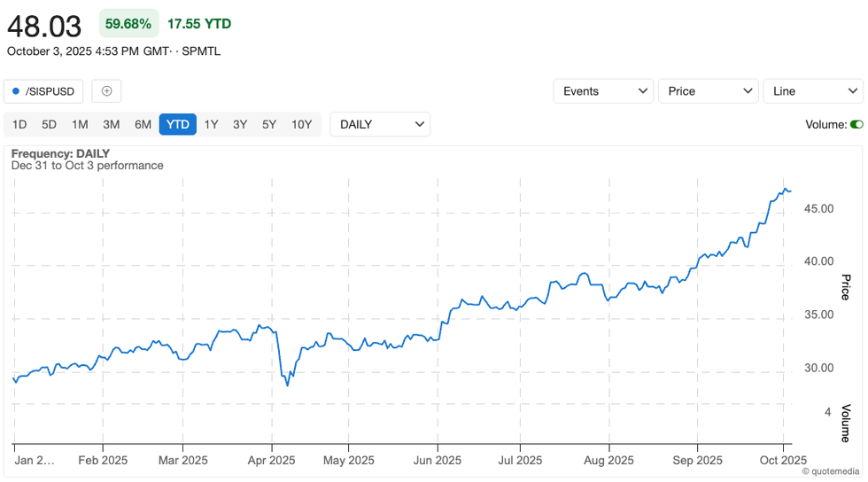Select the 10Y time range
The width and height of the screenshot is (868, 482).
pos(301,124)
